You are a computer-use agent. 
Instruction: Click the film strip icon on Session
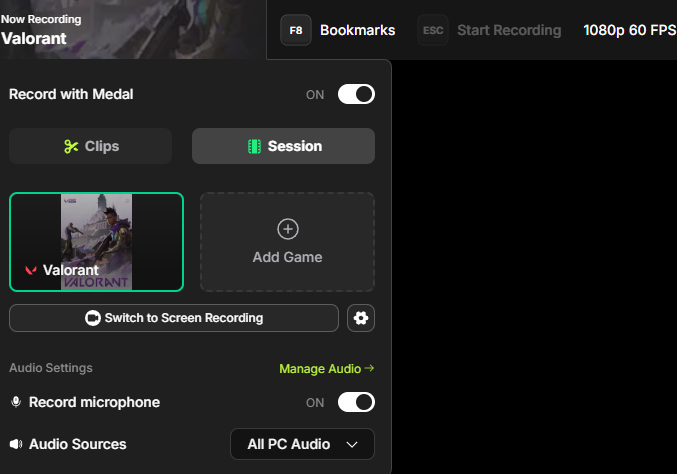coord(254,146)
